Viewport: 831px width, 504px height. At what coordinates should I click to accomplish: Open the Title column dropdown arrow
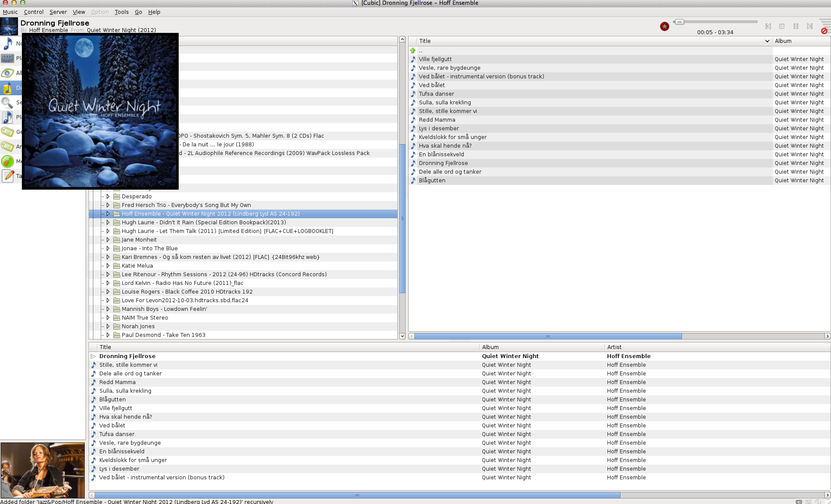(767, 41)
